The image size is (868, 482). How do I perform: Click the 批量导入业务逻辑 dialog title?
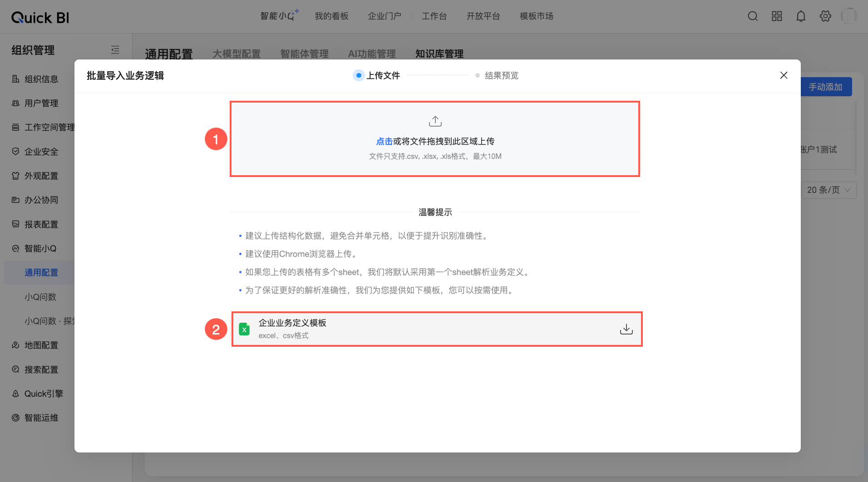click(125, 75)
